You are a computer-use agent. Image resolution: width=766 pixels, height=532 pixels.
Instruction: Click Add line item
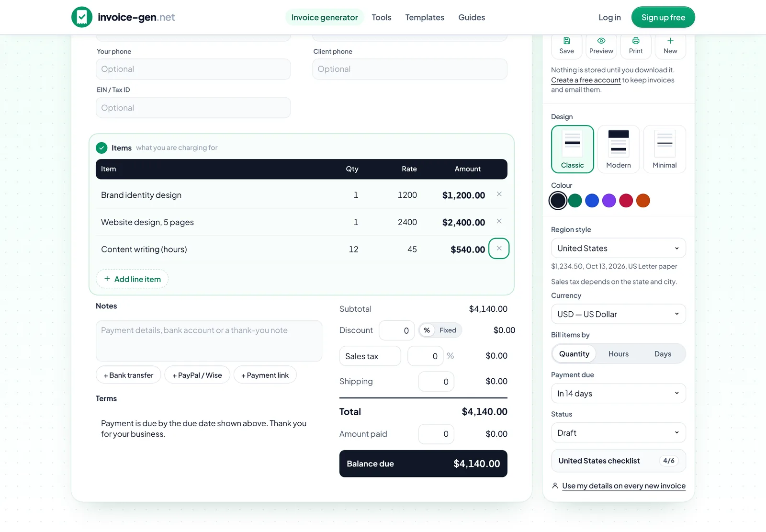[x=132, y=279]
